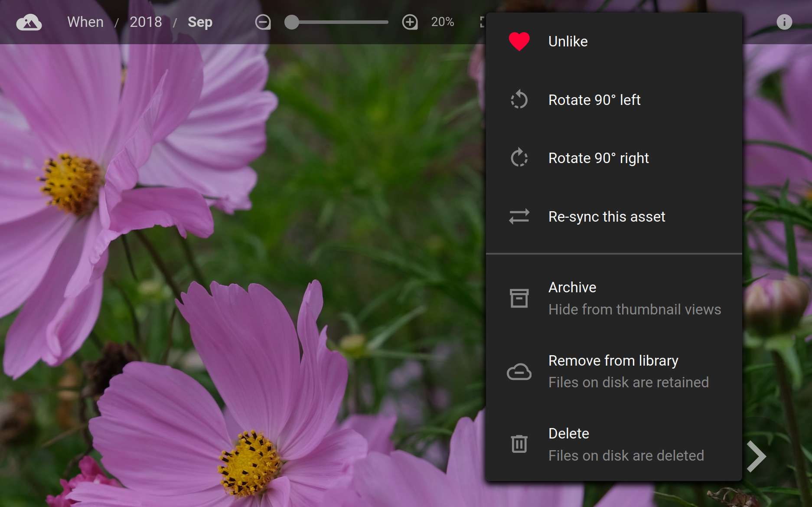Show photo details with the info icon
This screenshot has width=812, height=507.
(784, 22)
